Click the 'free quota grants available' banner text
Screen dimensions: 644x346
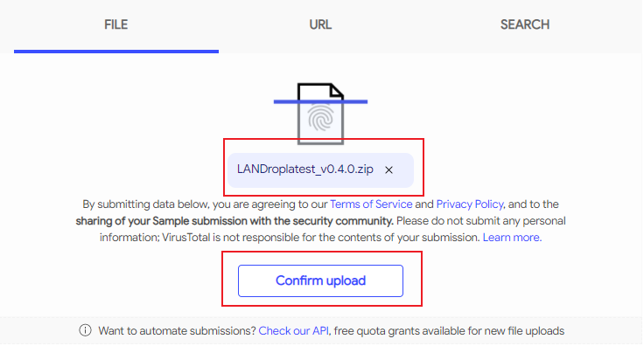(x=450, y=331)
